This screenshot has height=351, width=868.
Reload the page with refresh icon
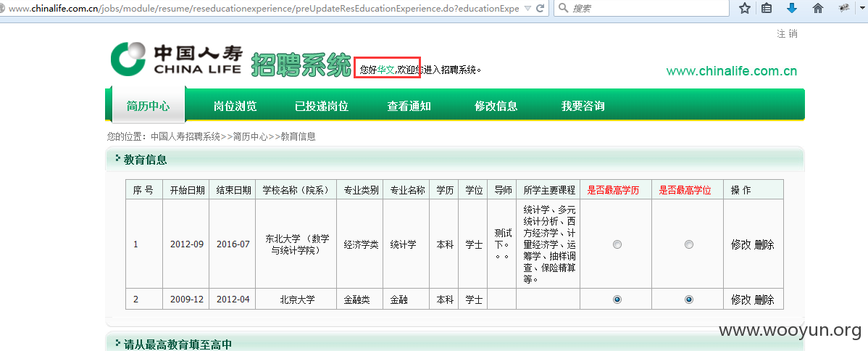point(541,8)
